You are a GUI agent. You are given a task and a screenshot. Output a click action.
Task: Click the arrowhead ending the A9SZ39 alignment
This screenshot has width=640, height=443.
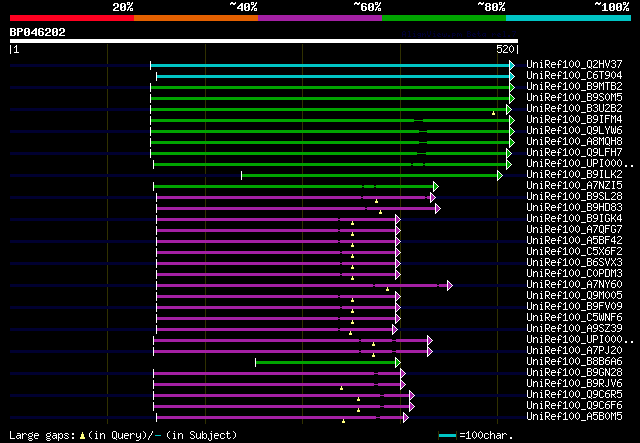click(x=395, y=329)
